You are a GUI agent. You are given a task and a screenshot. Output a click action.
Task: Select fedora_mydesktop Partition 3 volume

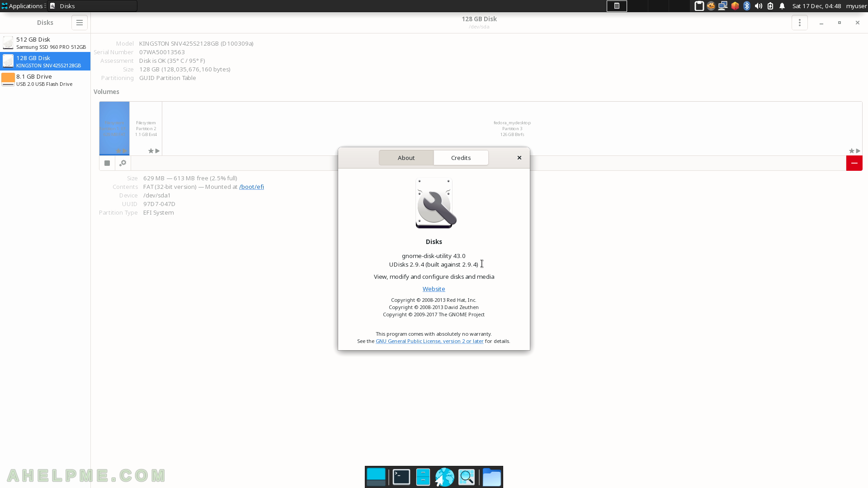pyautogui.click(x=512, y=128)
